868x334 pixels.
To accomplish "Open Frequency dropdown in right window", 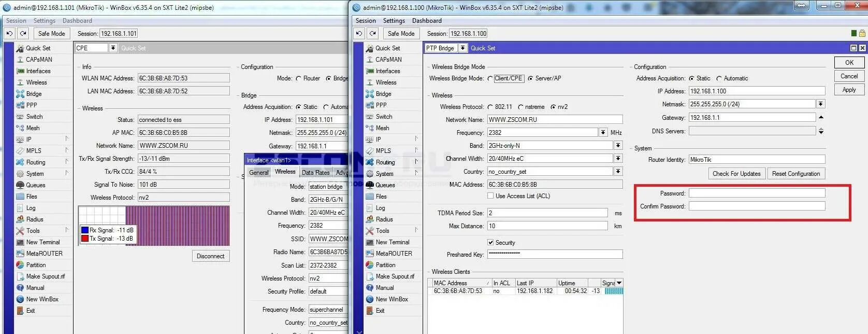I will click(x=603, y=133).
